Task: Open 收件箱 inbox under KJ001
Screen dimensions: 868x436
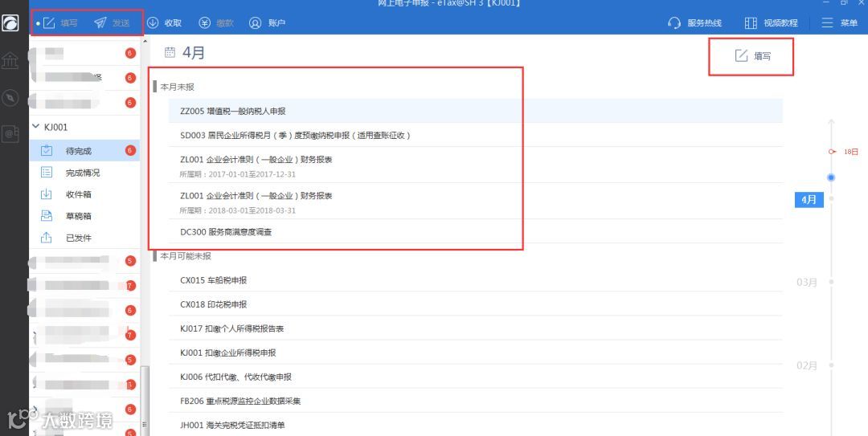Action: (84, 194)
